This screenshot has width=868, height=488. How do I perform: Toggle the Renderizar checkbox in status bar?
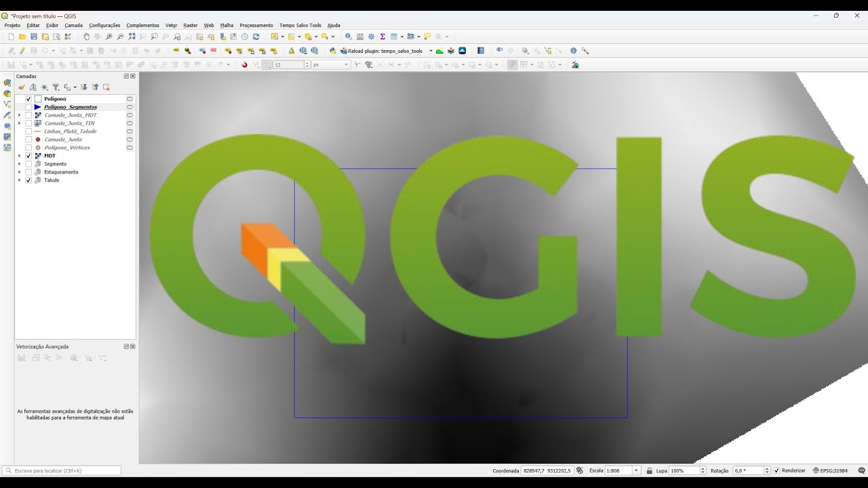click(776, 470)
